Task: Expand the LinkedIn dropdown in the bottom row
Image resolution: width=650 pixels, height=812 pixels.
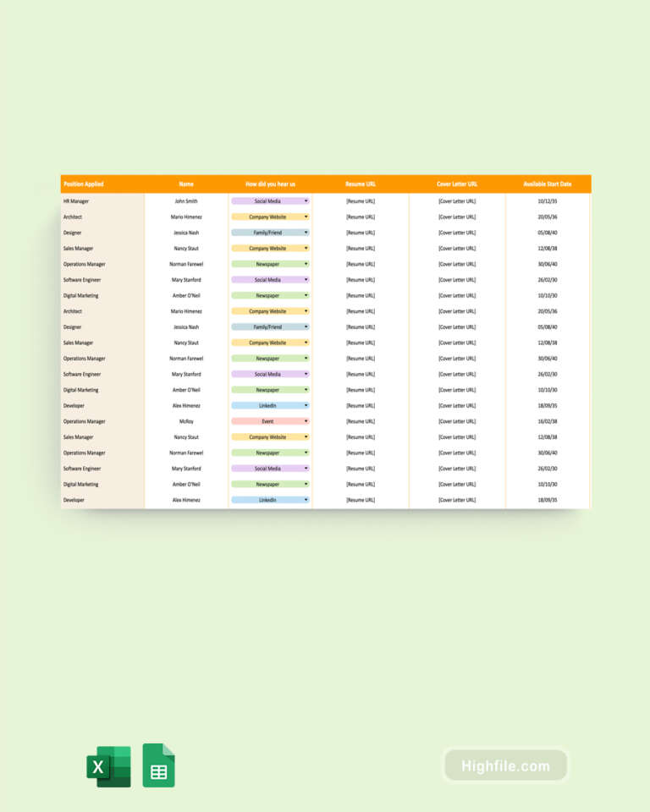Action: (306, 500)
